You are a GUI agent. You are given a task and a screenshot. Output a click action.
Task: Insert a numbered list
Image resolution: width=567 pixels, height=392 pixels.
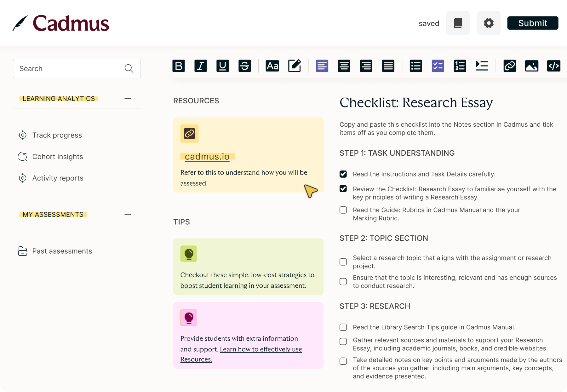[x=460, y=66]
